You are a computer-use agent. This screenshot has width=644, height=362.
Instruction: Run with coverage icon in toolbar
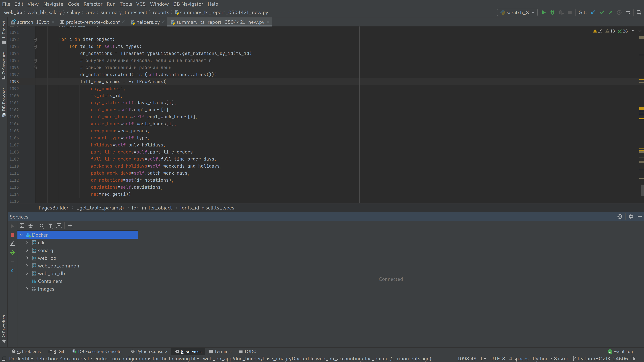coord(561,13)
